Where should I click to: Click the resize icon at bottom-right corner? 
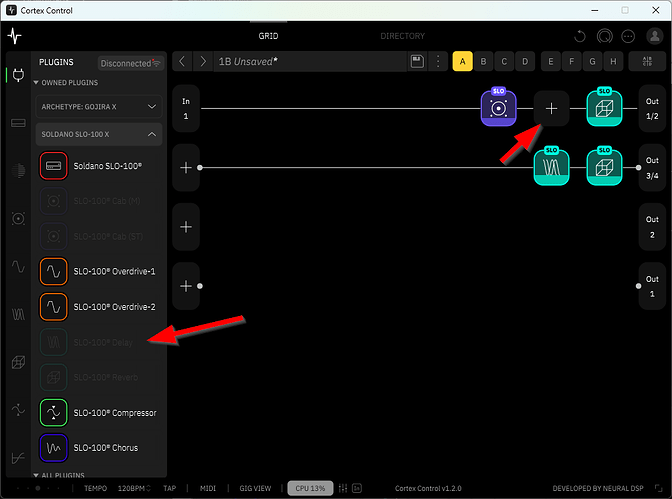point(658,488)
